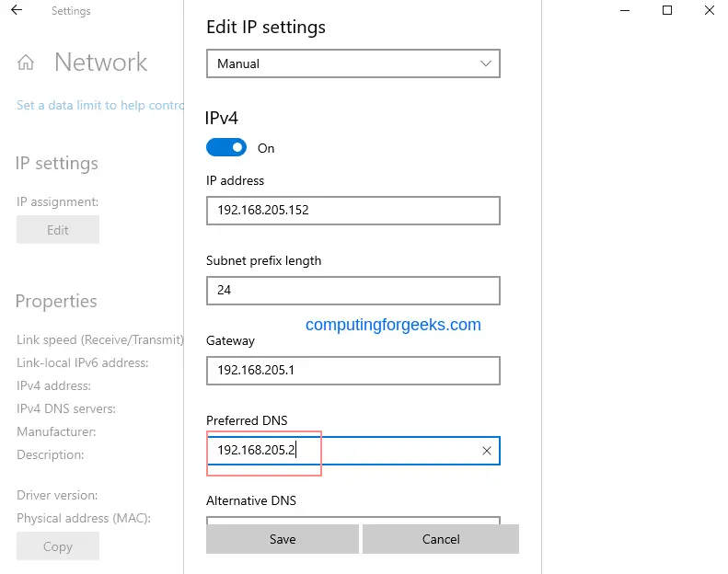Click the Alternative DNS input field
This screenshot has width=728, height=574.
coord(353,520)
